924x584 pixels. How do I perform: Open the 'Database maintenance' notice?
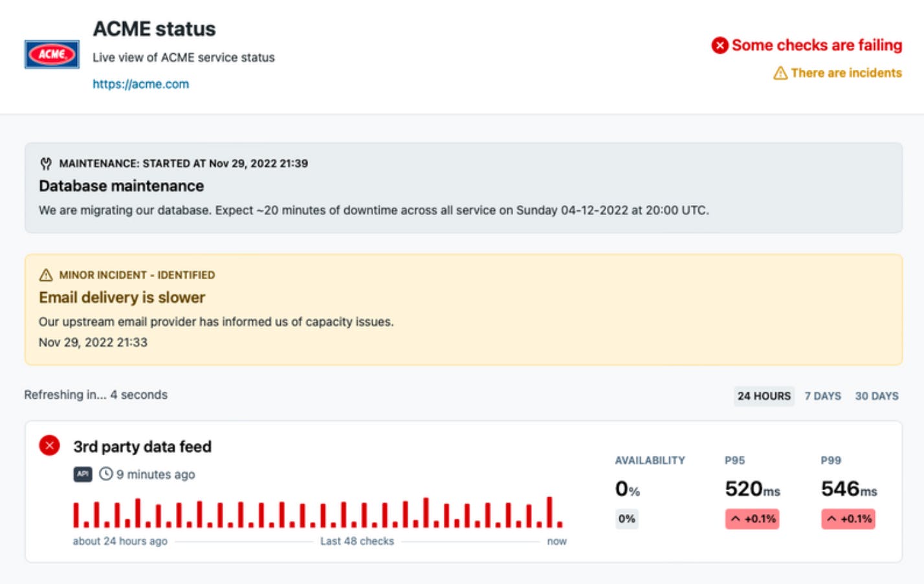tap(122, 186)
